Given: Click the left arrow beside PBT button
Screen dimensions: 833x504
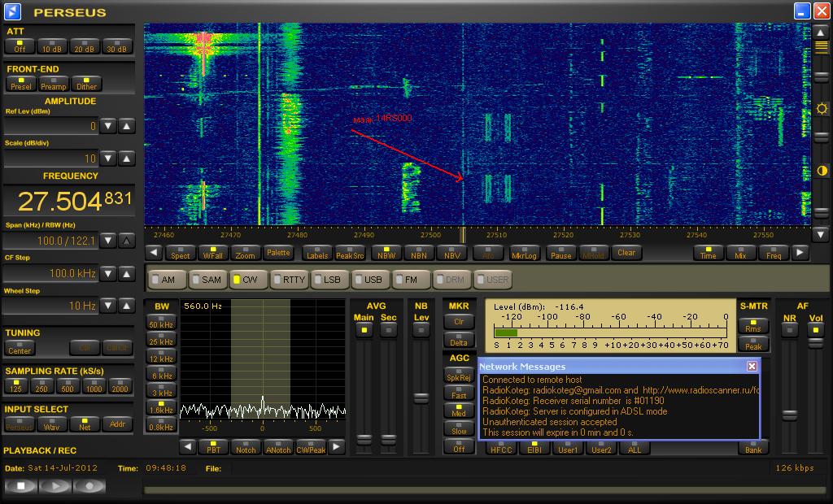Looking at the screenshot, I should click(188, 446).
